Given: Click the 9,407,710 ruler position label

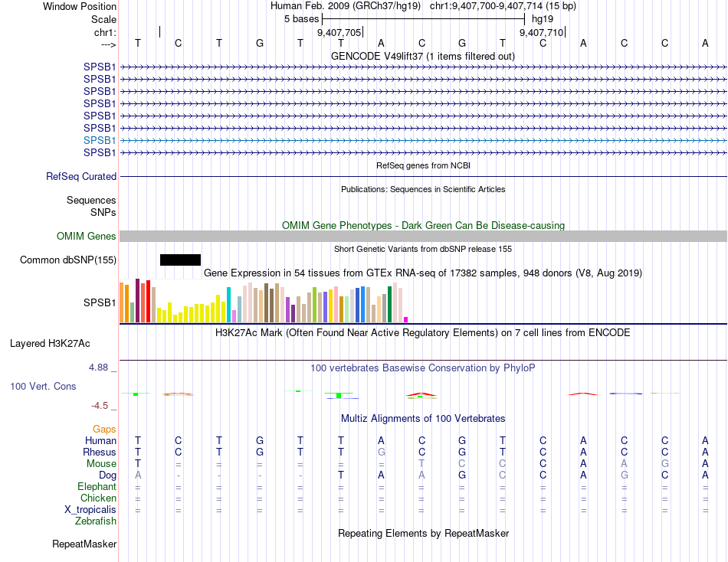Looking at the screenshot, I should tap(541, 32).
